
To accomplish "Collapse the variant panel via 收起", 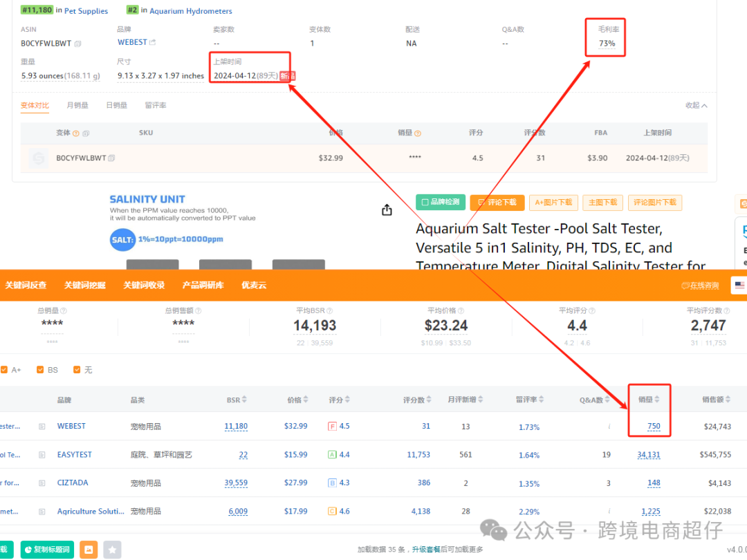I will (x=697, y=106).
